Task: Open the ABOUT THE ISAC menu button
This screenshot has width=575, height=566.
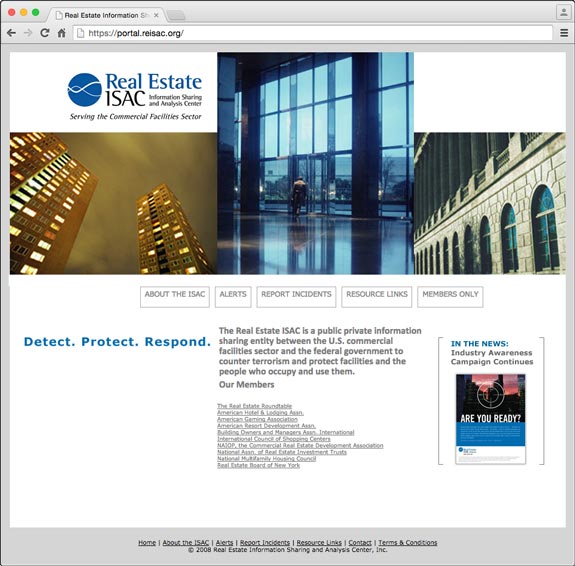Action: [x=175, y=296]
